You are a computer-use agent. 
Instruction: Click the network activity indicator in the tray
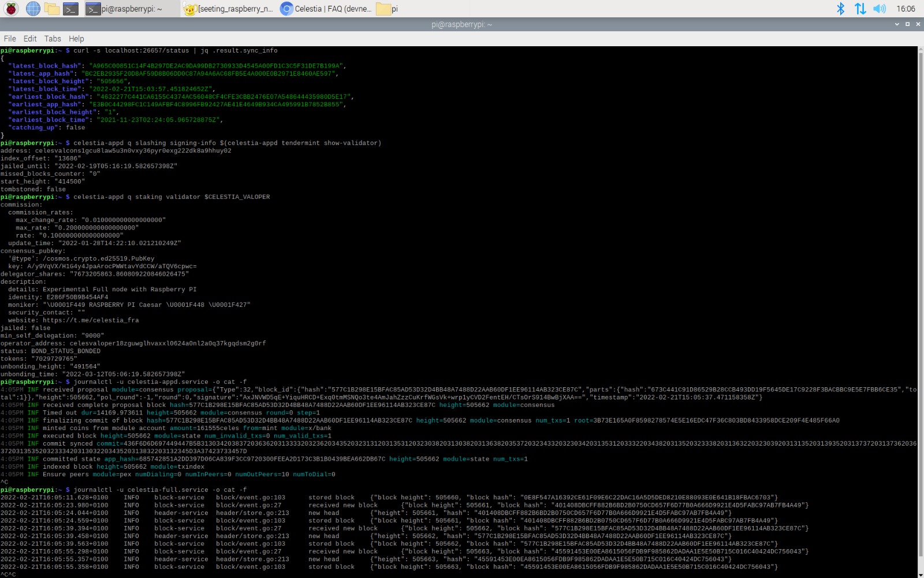point(860,9)
